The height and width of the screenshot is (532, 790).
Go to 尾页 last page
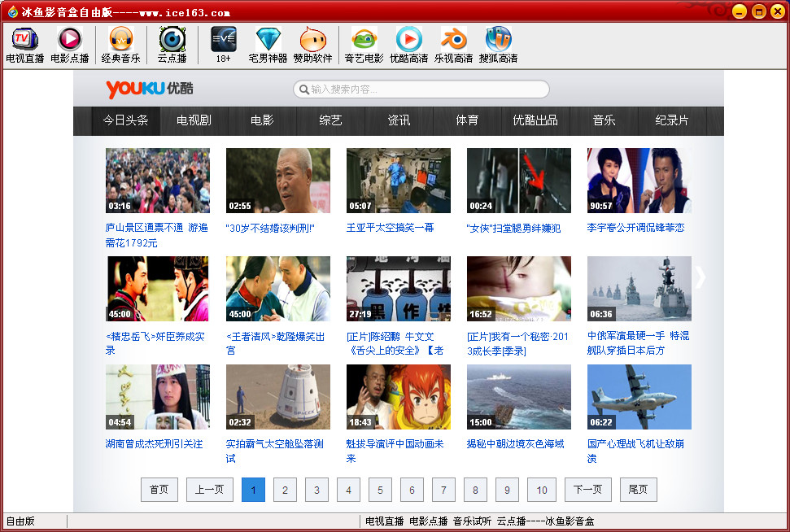[639, 490]
